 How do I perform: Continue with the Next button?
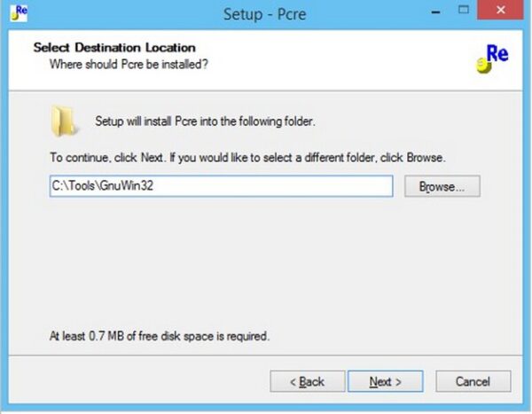click(x=386, y=381)
